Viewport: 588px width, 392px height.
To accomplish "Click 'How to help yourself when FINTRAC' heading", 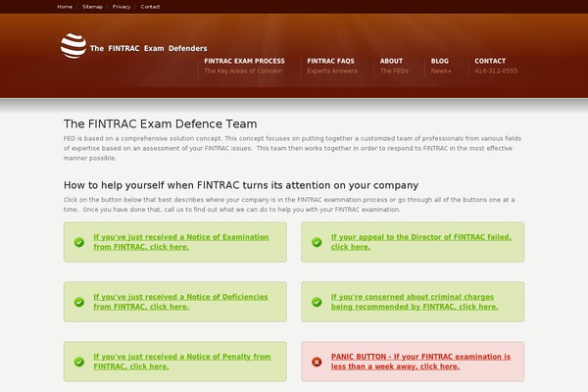I will pos(241,185).
